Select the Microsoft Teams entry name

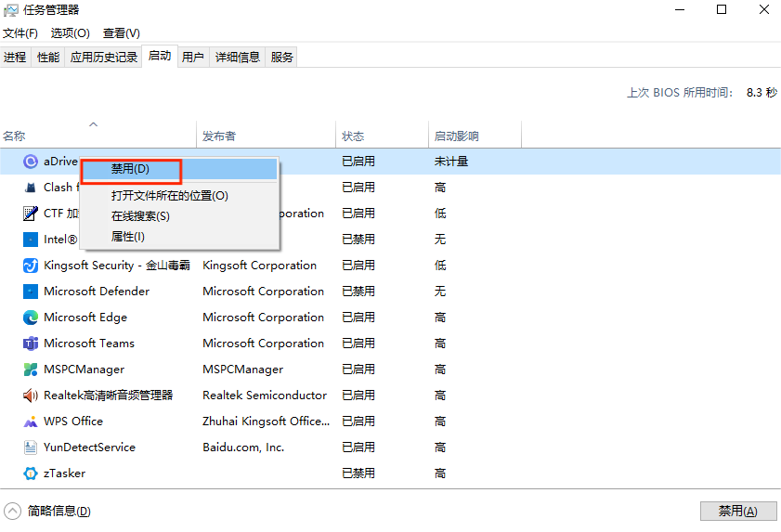coord(89,344)
